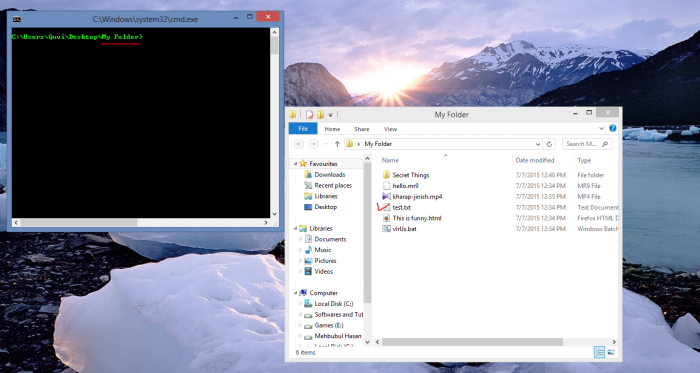Viewport: 700px width, 373px height.
Task: Expand the ribbon using the chevron
Action: (601, 128)
